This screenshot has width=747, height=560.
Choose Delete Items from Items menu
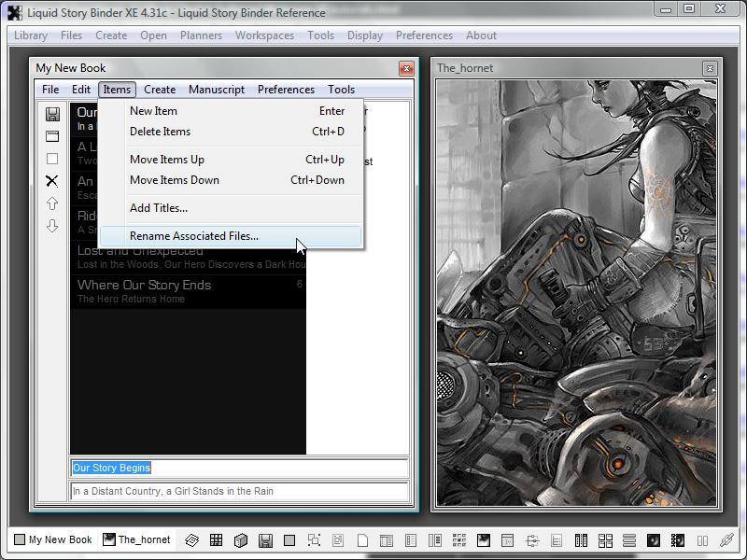(160, 132)
